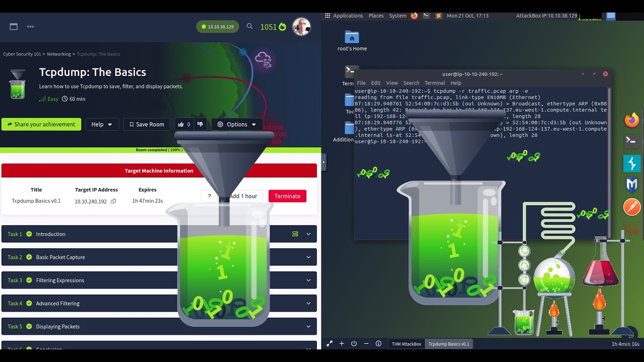Screen dimensions: 644x362
Task: Collapse the split view panel handle
Action: tap(324, 162)
